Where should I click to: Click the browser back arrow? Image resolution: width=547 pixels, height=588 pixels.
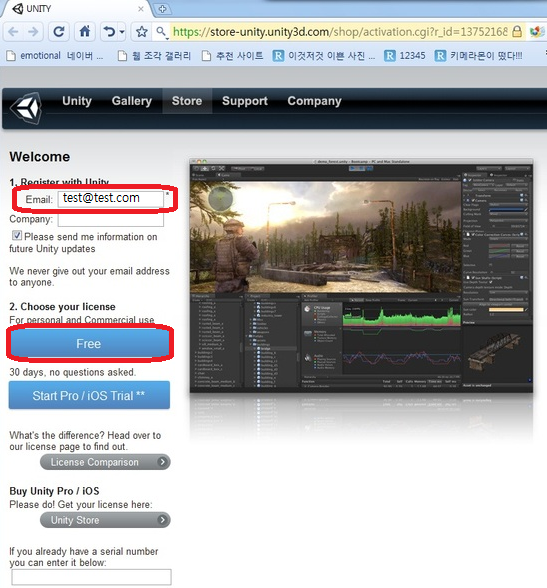click(13, 32)
